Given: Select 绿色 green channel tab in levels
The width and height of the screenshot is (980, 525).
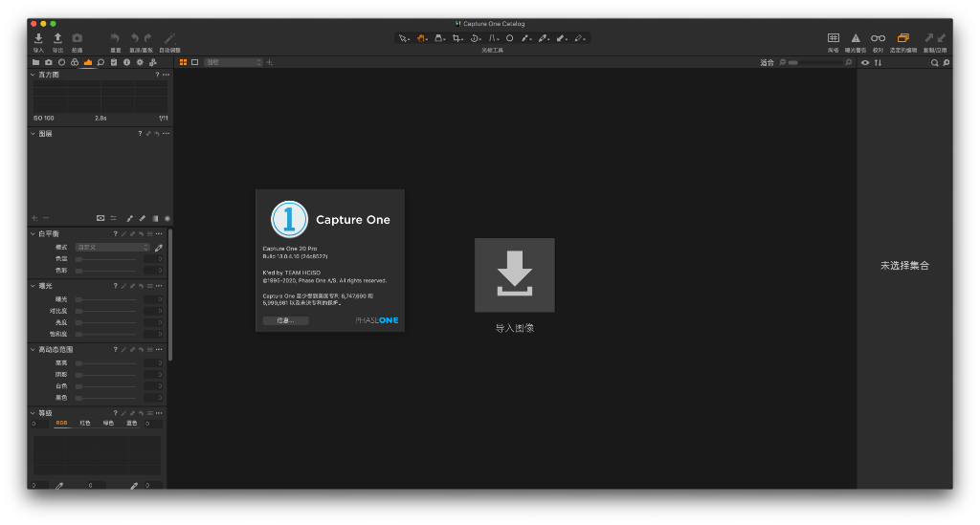Looking at the screenshot, I should pyautogui.click(x=108, y=424).
